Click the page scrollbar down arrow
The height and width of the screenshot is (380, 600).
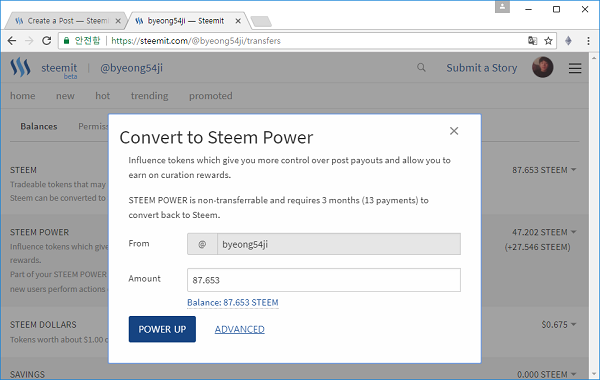click(x=594, y=374)
